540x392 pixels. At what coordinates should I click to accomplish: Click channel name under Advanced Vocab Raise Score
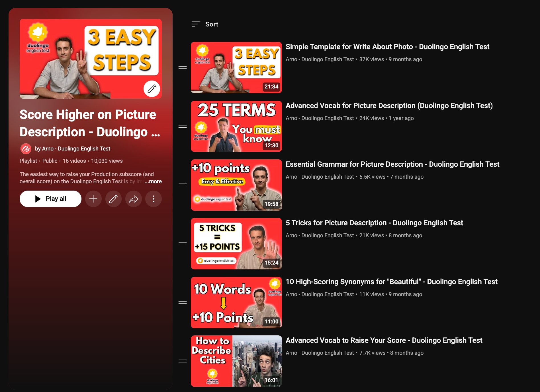320,353
